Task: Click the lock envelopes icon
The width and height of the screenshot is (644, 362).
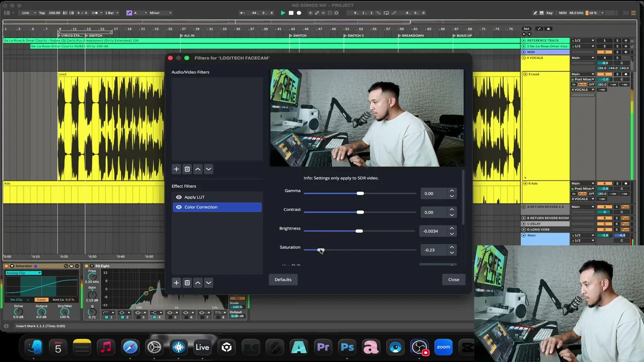Action: [x=548, y=29]
